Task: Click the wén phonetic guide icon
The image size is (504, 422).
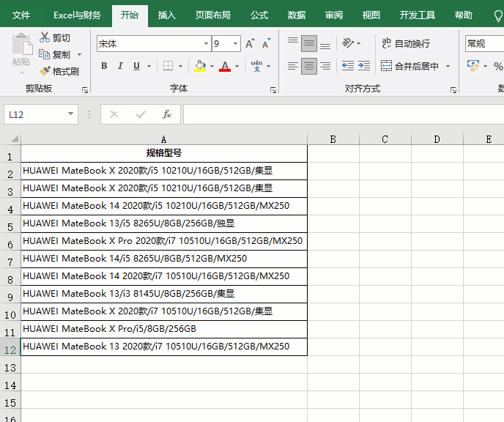Action: coord(256,66)
